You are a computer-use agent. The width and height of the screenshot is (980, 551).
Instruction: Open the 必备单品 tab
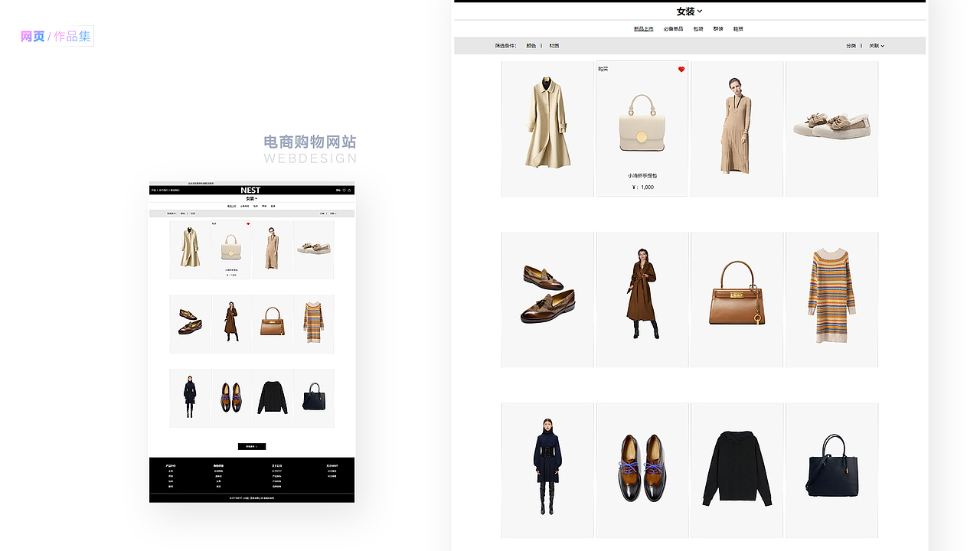(x=674, y=29)
